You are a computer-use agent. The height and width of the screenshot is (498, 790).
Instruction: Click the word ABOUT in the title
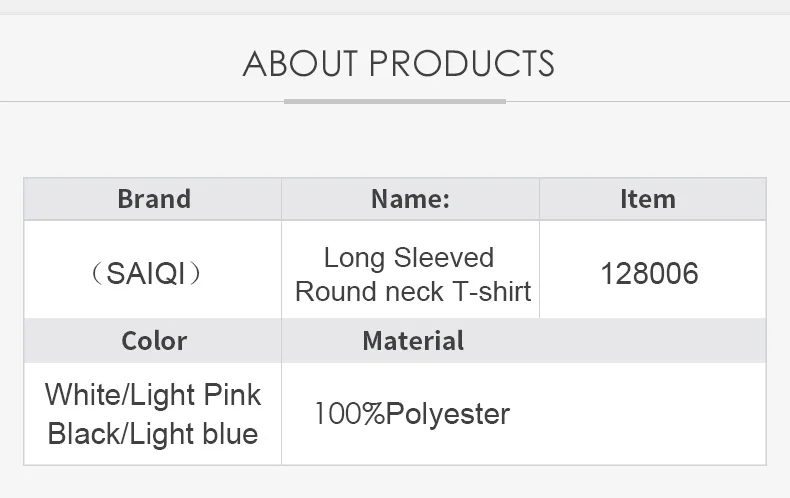tap(301, 63)
